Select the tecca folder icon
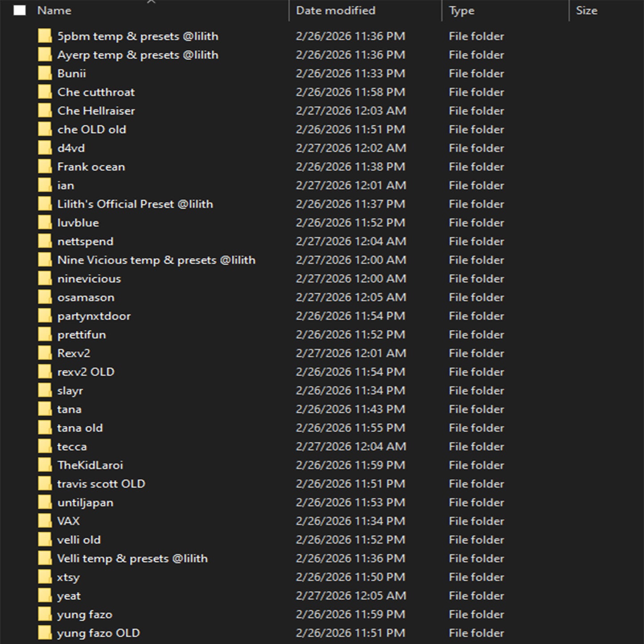 45,447
